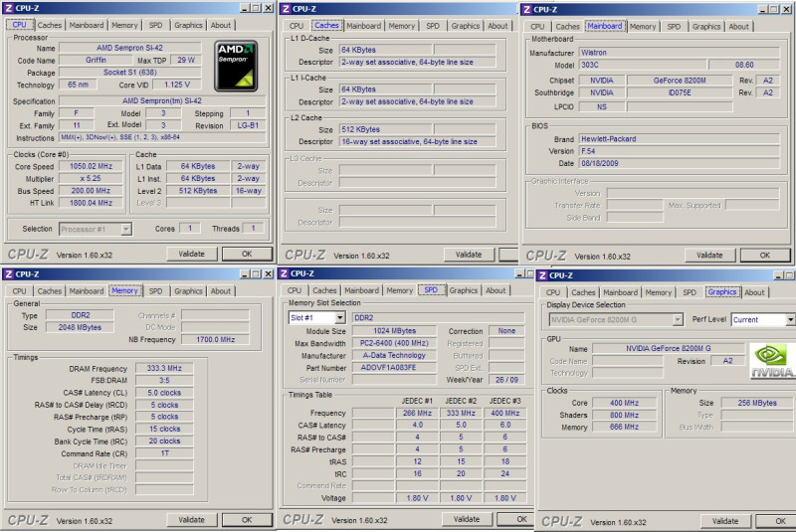Click the Max Bandwidth value "PC2-6400 (400 MHz)"

click(394, 343)
